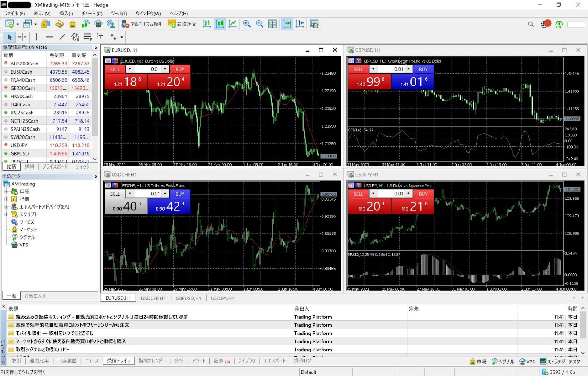This screenshot has height=376, width=588.
Task: Increase EURUSD volume with the up arrow
Action: coord(165,69)
